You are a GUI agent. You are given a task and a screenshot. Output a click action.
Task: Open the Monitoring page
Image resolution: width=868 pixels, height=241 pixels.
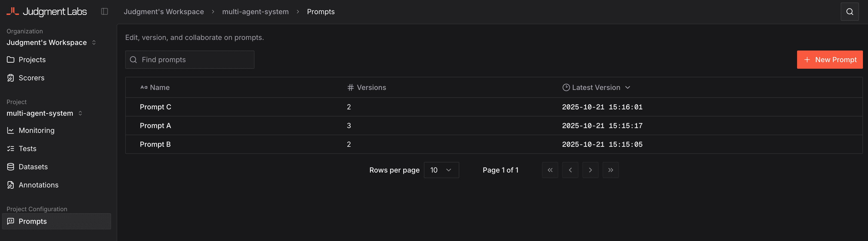[x=36, y=130]
